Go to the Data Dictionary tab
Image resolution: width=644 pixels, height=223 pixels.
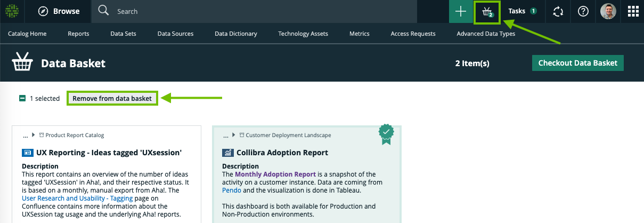tap(235, 34)
